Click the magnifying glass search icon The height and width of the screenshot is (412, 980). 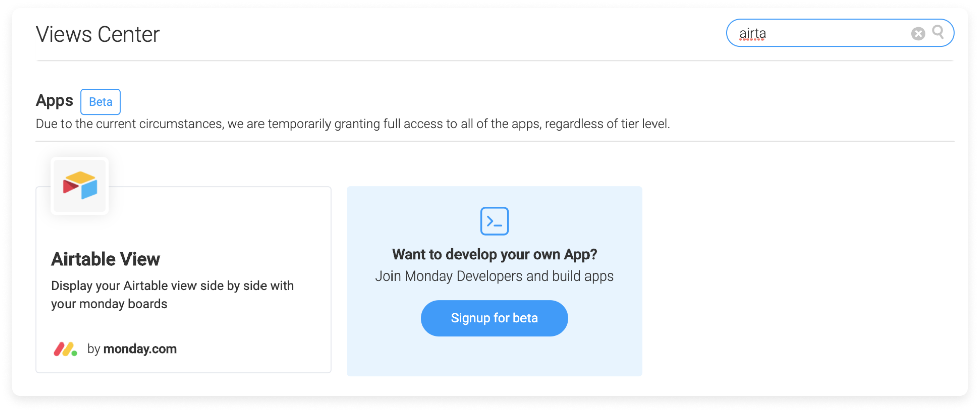click(939, 33)
